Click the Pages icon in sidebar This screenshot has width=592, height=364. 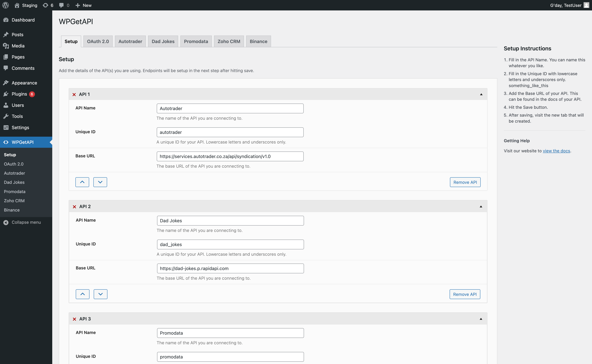click(x=6, y=57)
